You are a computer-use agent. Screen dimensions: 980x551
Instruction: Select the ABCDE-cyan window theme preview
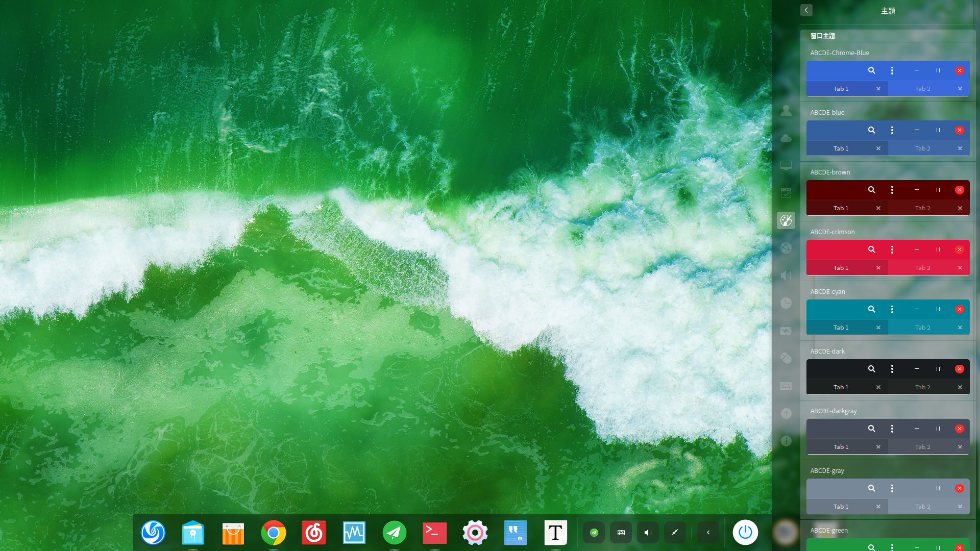pos(888,317)
